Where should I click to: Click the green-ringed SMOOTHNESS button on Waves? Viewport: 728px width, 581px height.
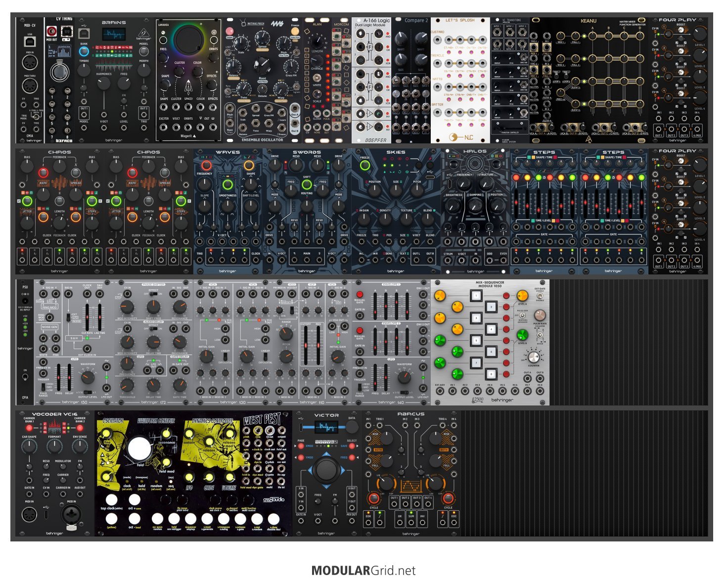(x=227, y=185)
